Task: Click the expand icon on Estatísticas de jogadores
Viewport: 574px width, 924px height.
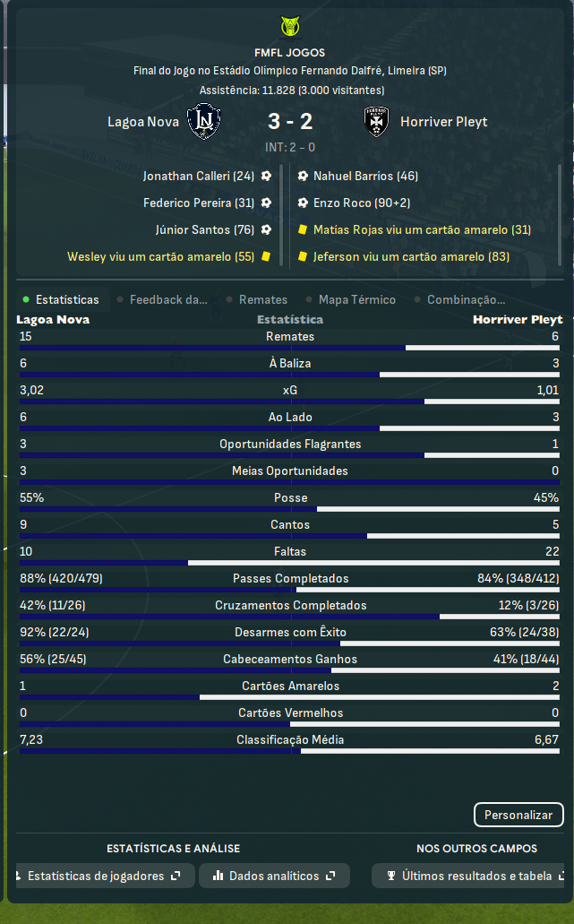Action: coord(176,876)
